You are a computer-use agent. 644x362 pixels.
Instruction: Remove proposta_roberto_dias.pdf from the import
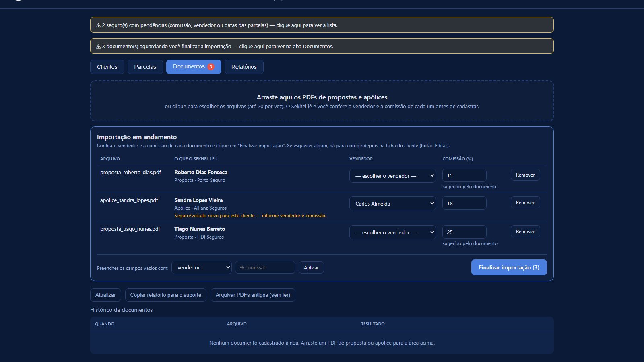point(525,175)
